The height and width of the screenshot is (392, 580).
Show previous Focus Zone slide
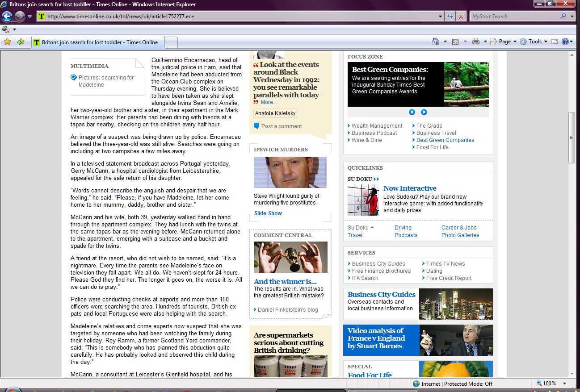click(x=412, y=112)
